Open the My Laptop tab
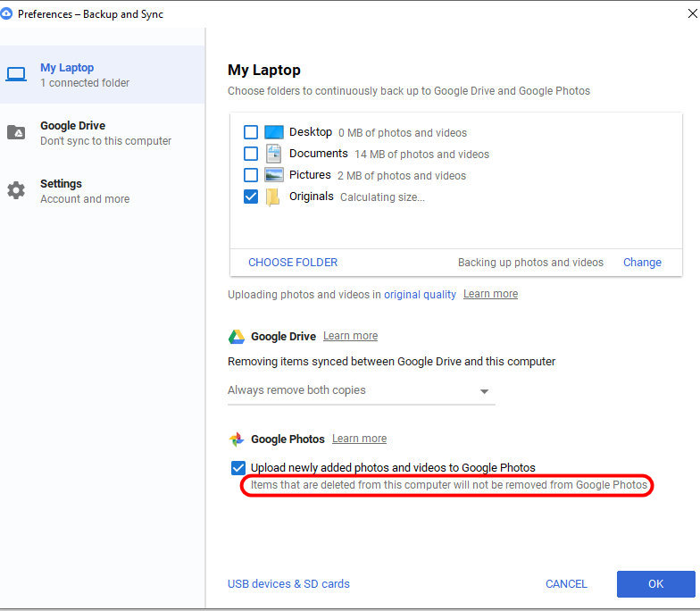Viewport: 700px width, 611px height. point(102,75)
